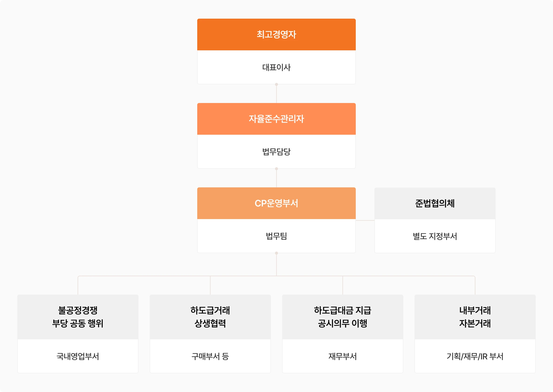Select the 기획/재무/IR 부서 box
The image size is (553, 392).
(475, 356)
